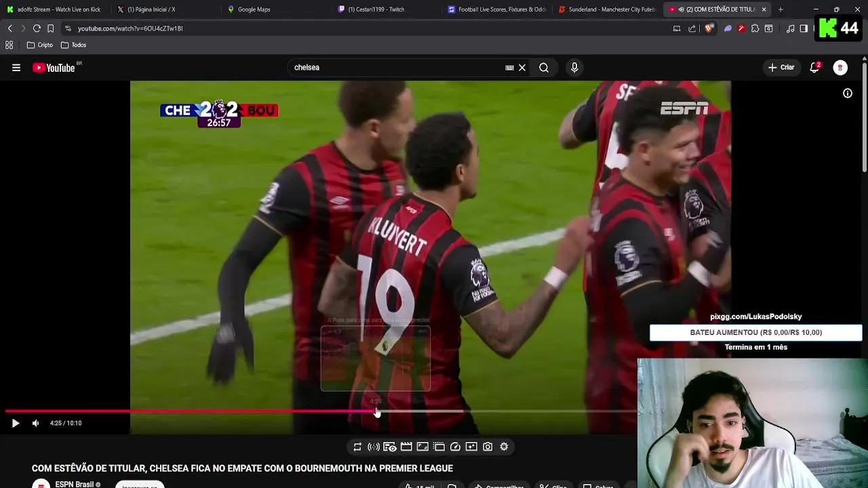Open Brave Shields lion icon

tap(709, 28)
